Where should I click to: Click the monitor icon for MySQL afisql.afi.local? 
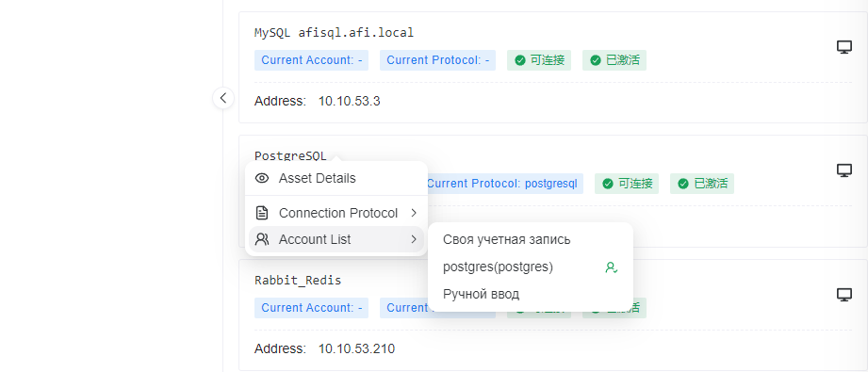pos(843,47)
